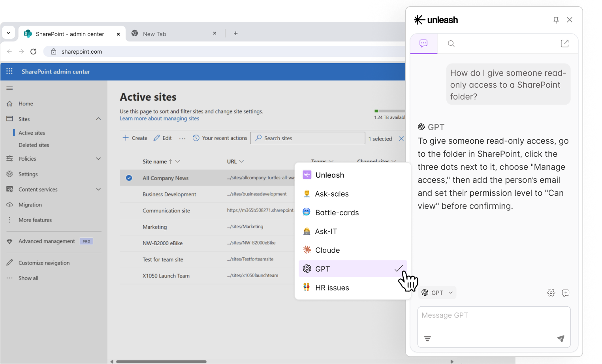Viewport: 602px width, 364px height.
Task: Close the Unleash panel
Action: pyautogui.click(x=570, y=20)
